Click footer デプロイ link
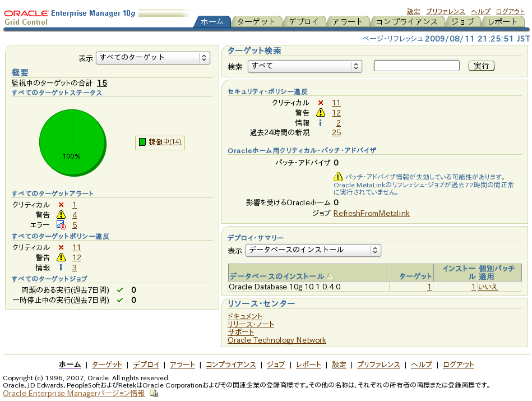This screenshot has height=401, width=532. coord(146,365)
